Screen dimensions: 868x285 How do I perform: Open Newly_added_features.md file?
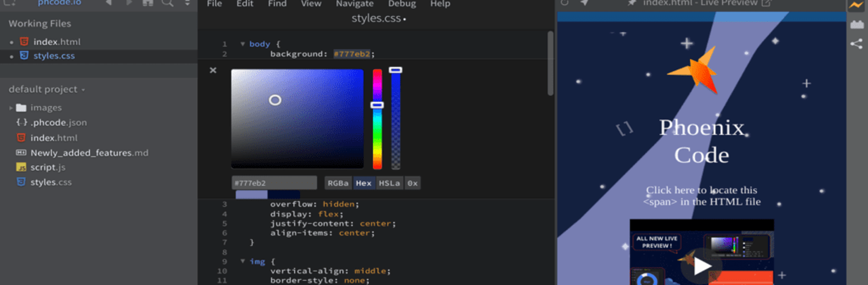[x=90, y=153]
